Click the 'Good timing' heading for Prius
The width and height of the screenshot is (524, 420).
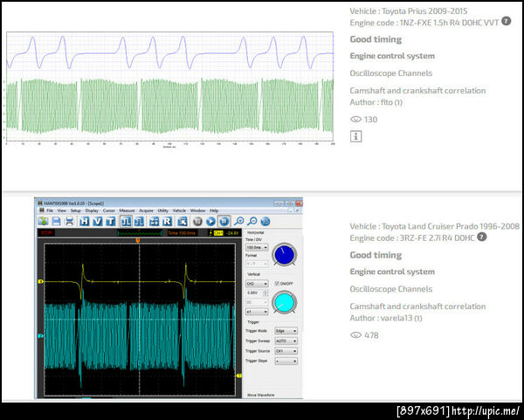point(376,39)
